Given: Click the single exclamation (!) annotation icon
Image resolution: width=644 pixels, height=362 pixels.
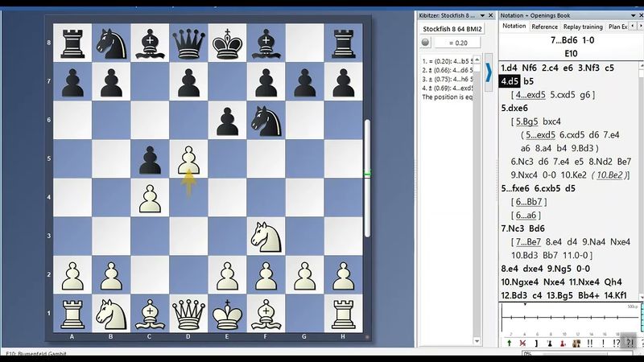Looking at the screenshot, I should click(603, 343).
